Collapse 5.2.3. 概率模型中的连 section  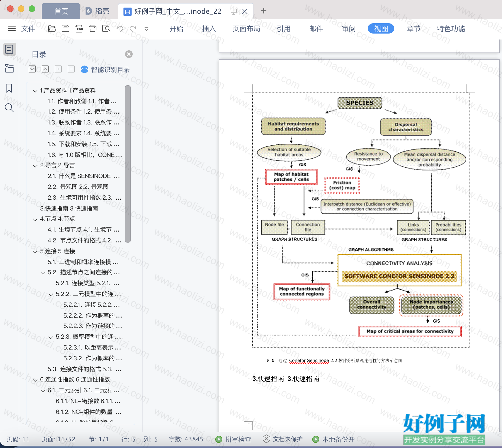click(51, 337)
